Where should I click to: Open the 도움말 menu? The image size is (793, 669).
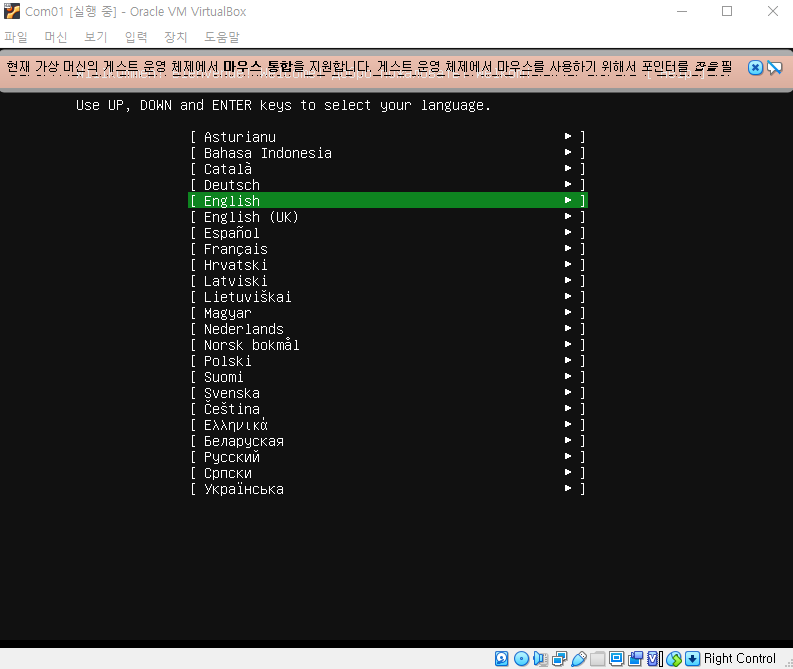[x=222, y=37]
